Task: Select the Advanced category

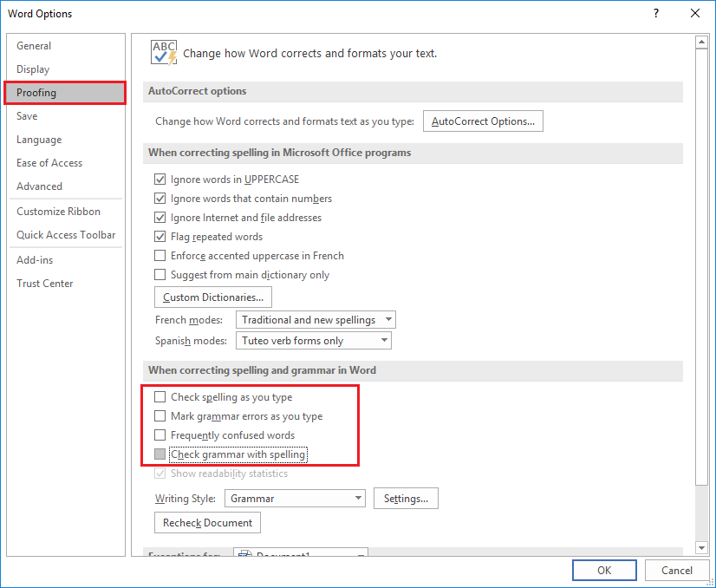Action: pyautogui.click(x=39, y=186)
